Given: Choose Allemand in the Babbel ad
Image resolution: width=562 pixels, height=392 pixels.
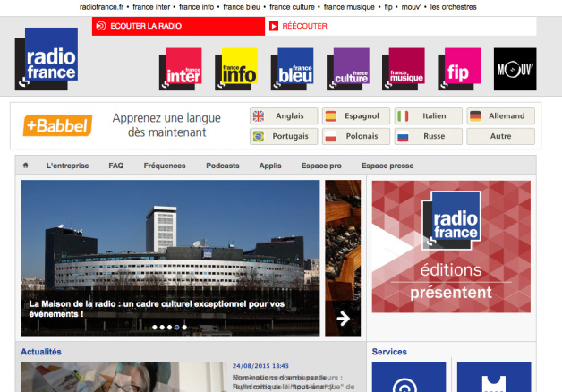Looking at the screenshot, I should coord(501,116).
